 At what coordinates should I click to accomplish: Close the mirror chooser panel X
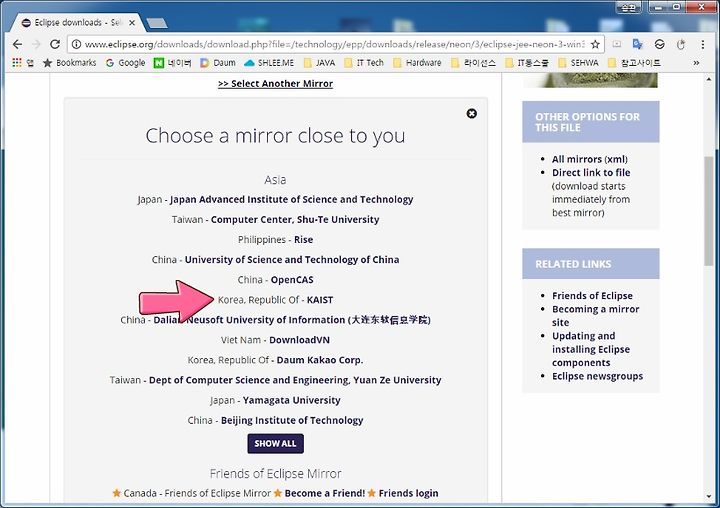click(472, 113)
